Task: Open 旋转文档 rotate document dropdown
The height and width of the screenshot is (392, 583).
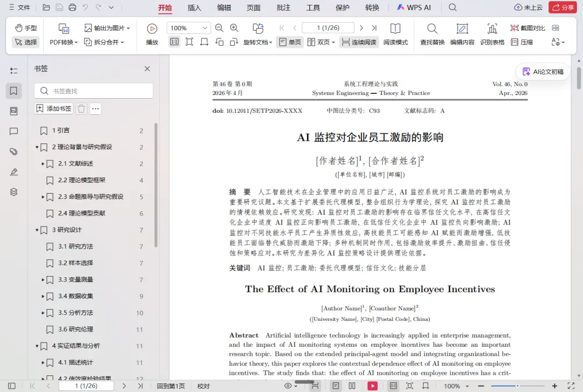Action: 257,35
